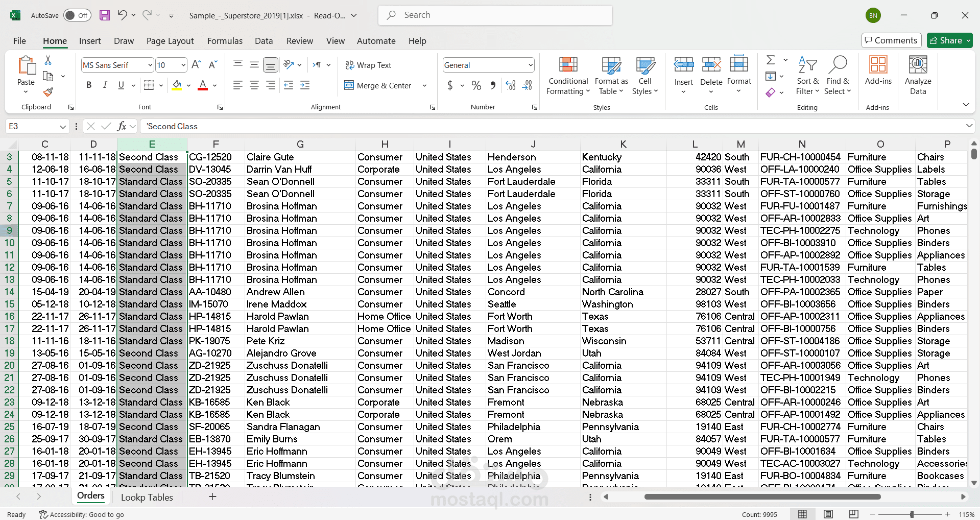Viewport: 980px width, 520px height.
Task: Open the font name dropdown MS Sans Serif
Action: pyautogui.click(x=150, y=65)
